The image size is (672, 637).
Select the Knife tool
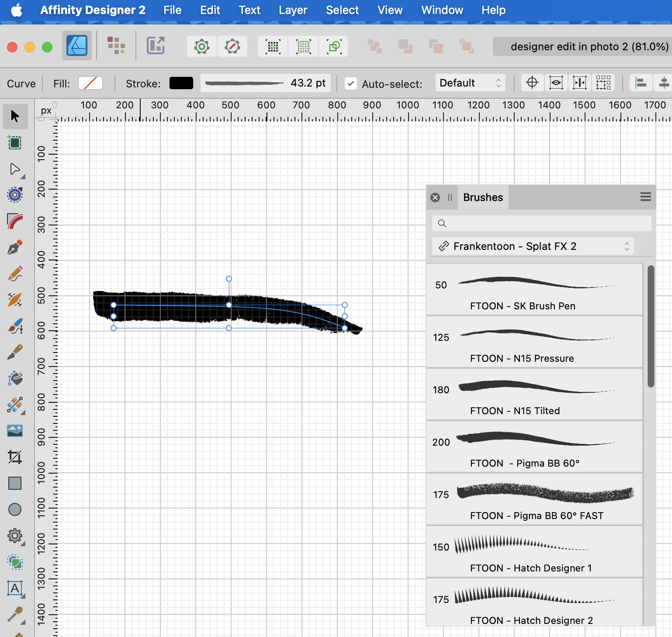pyautogui.click(x=15, y=353)
